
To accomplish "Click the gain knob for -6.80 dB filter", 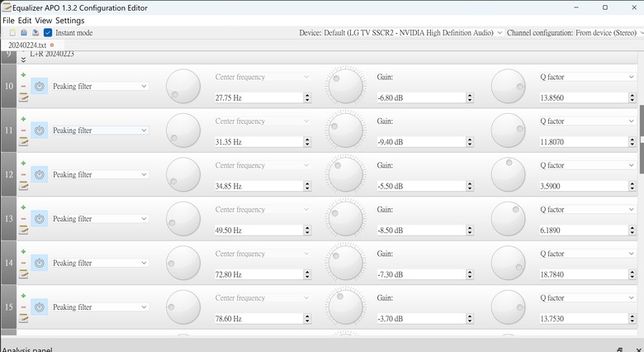I will pos(345,86).
